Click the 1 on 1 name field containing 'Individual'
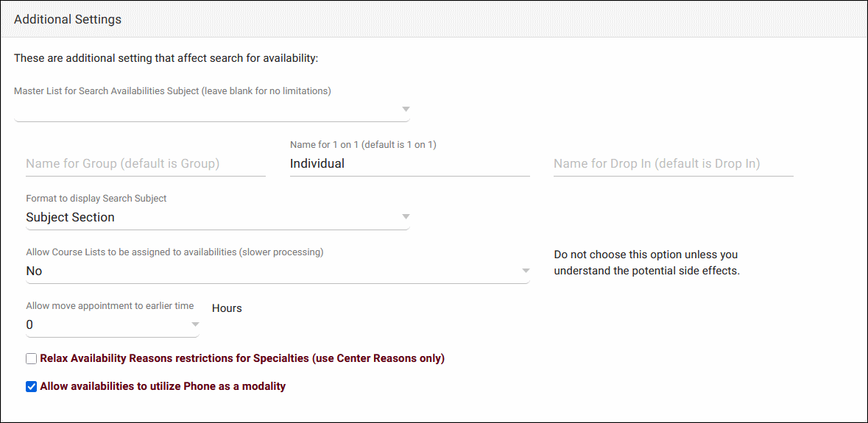868x423 pixels. pyautogui.click(x=409, y=164)
